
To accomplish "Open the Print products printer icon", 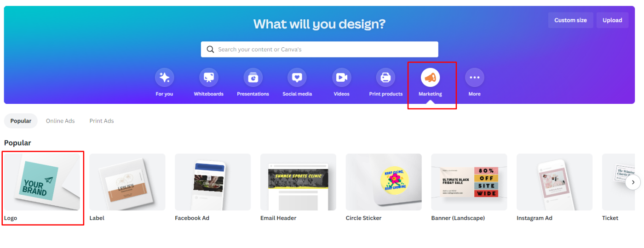I will tap(385, 78).
